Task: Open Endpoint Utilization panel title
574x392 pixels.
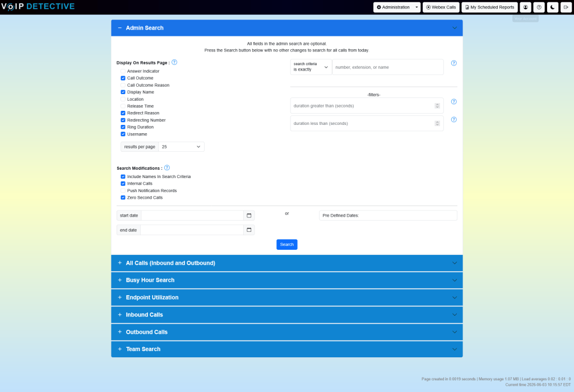Action: click(152, 297)
